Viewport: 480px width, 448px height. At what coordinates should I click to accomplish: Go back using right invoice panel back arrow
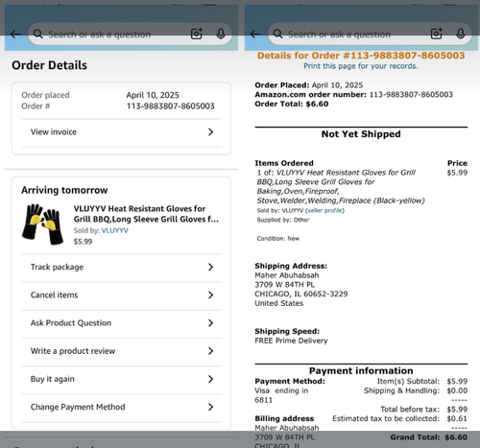[255, 35]
